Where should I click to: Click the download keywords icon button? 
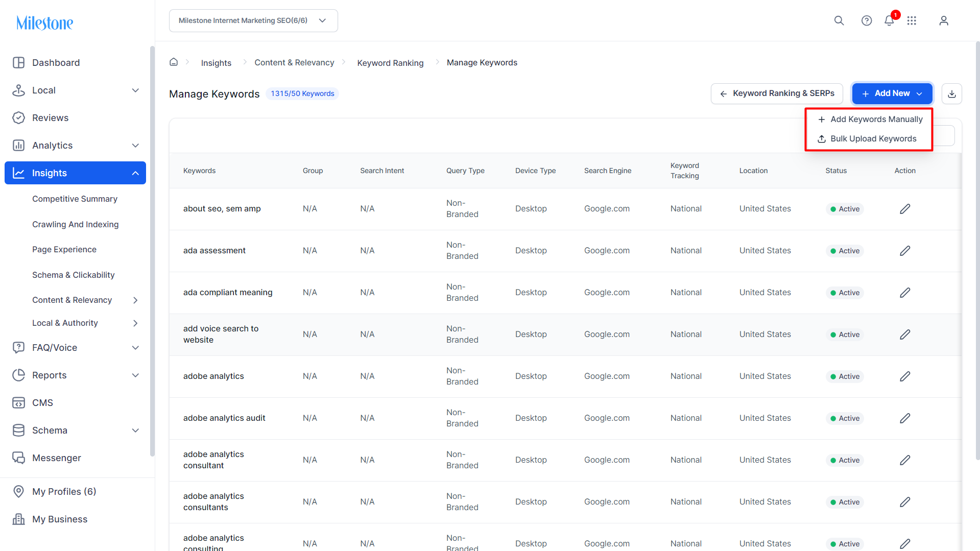click(x=952, y=94)
